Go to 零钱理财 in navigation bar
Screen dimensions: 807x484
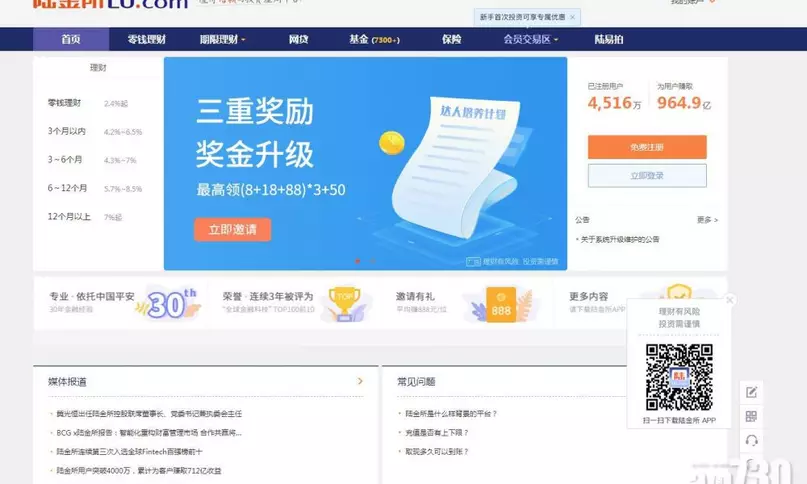tap(147, 39)
